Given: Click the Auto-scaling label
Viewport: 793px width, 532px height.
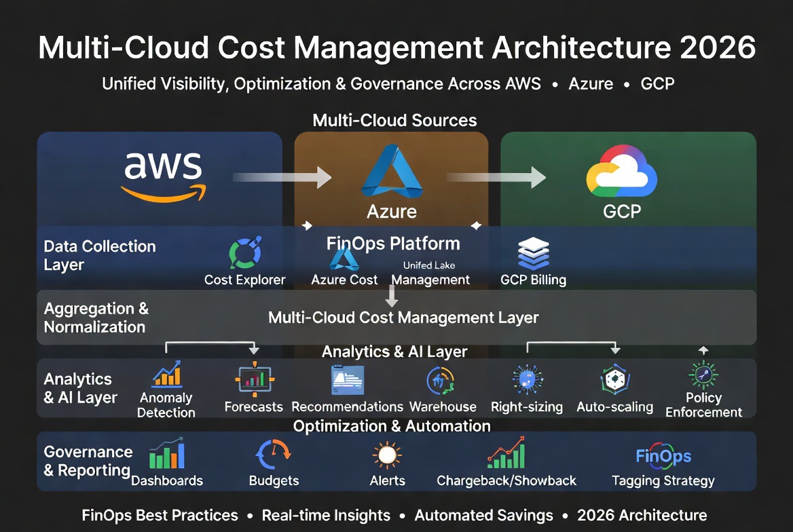Looking at the screenshot, I should 614,407.
